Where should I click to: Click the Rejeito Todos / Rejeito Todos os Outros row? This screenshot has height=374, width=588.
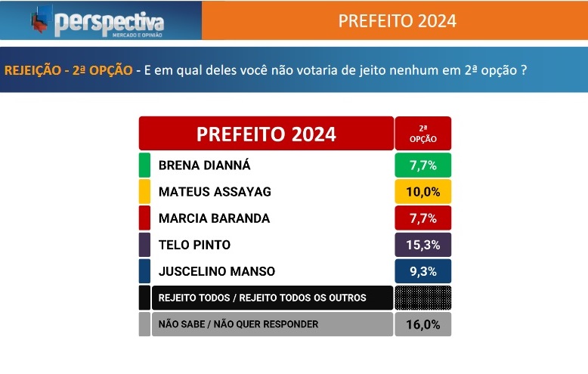273,298
